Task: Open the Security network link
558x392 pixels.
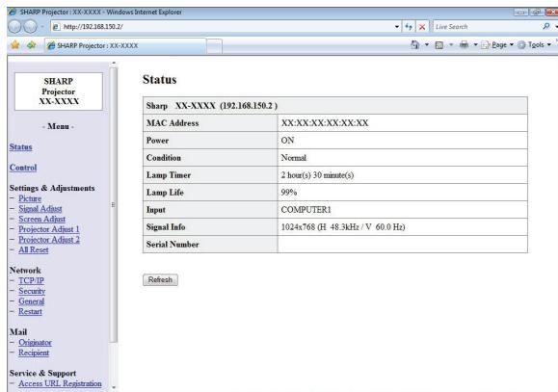Action: 32,291
